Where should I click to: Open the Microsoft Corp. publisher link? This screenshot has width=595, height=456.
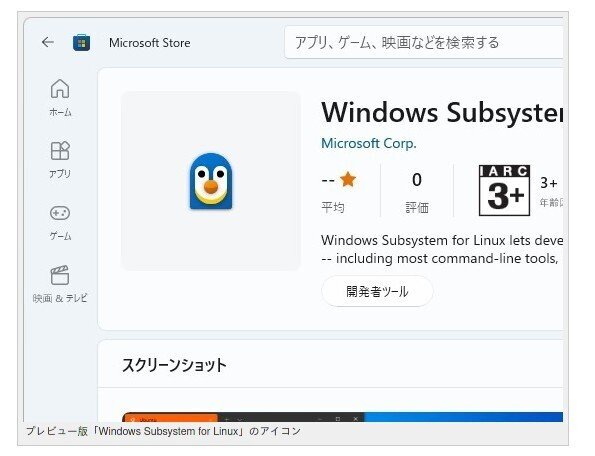coord(368,143)
